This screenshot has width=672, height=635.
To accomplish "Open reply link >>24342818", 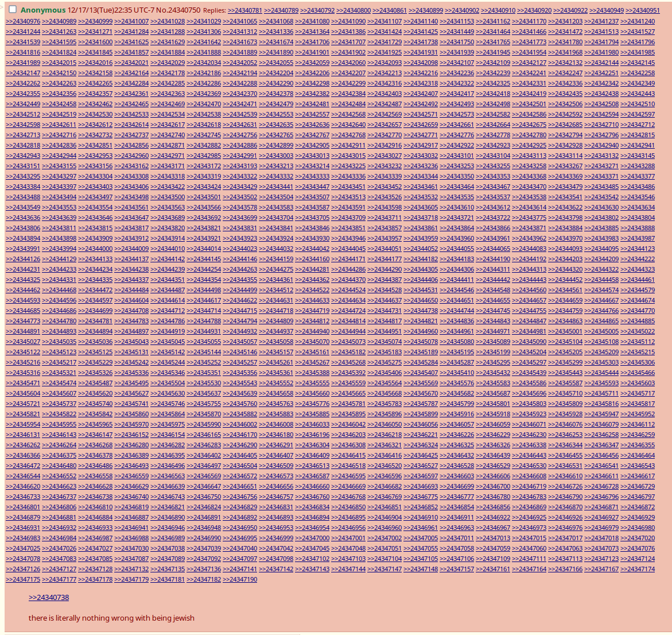I will click(x=23, y=145).
